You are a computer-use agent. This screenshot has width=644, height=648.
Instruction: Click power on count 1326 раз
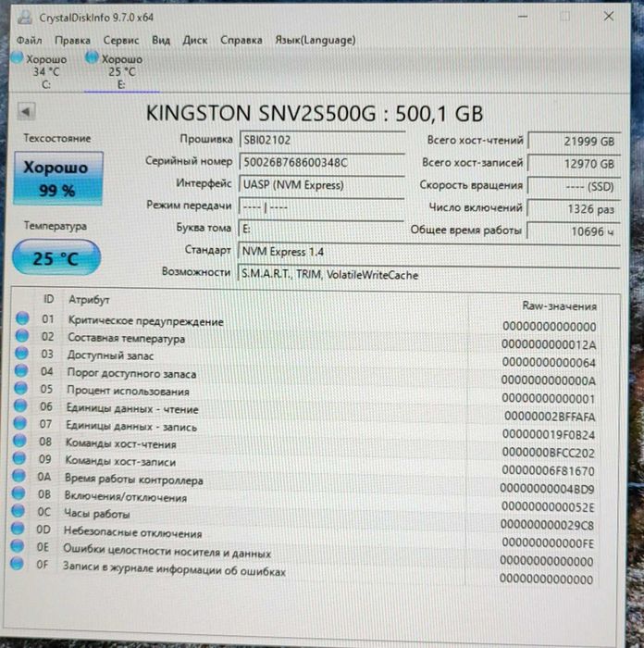(x=575, y=209)
